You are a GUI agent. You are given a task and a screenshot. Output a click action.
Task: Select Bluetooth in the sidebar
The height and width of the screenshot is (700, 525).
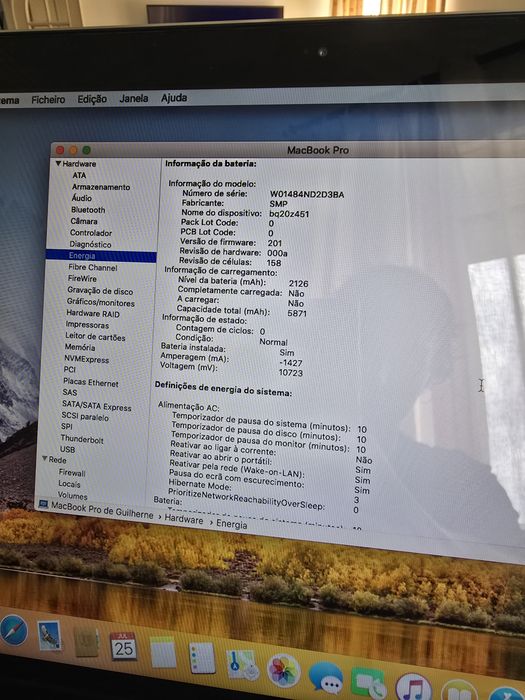tap(88, 209)
